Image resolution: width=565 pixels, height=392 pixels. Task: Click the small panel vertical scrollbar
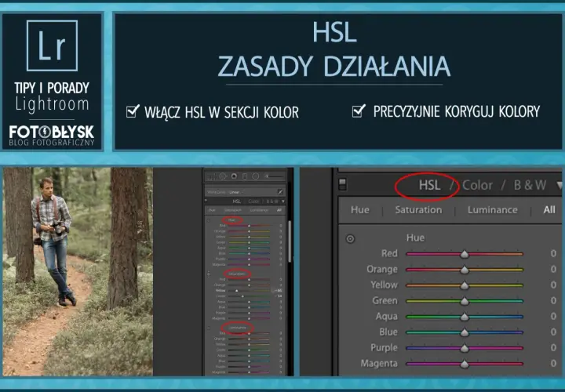[x=290, y=241]
